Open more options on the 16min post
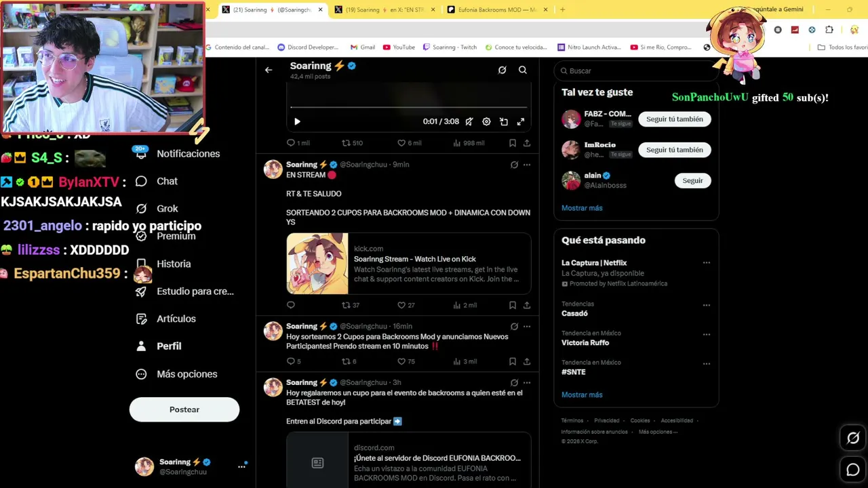This screenshot has width=868, height=488. click(527, 327)
